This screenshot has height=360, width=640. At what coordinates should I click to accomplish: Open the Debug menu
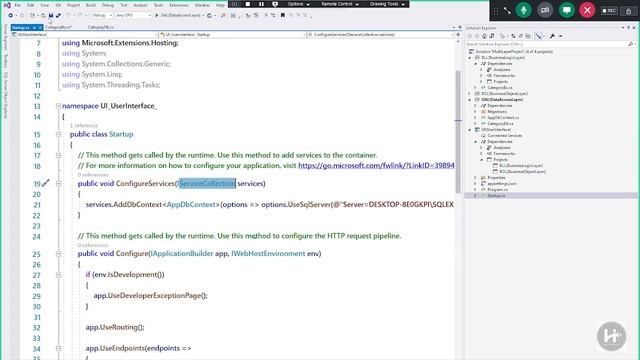point(108,5)
